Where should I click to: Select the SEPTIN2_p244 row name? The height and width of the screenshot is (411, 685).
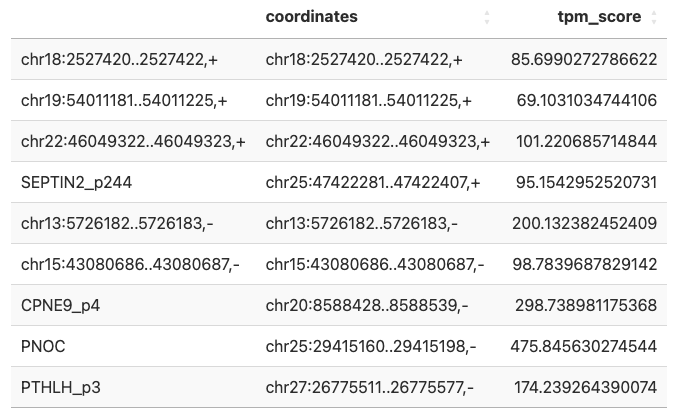pyautogui.click(x=76, y=182)
